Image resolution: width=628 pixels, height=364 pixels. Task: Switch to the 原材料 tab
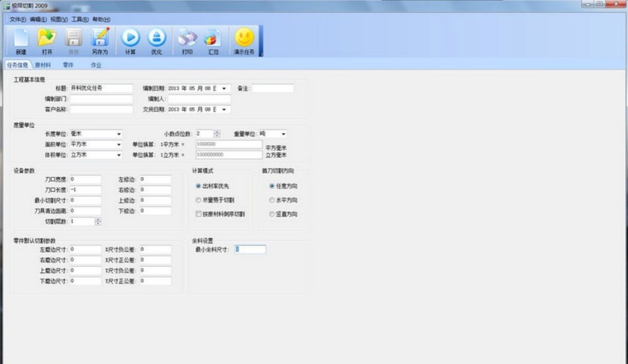[43, 65]
